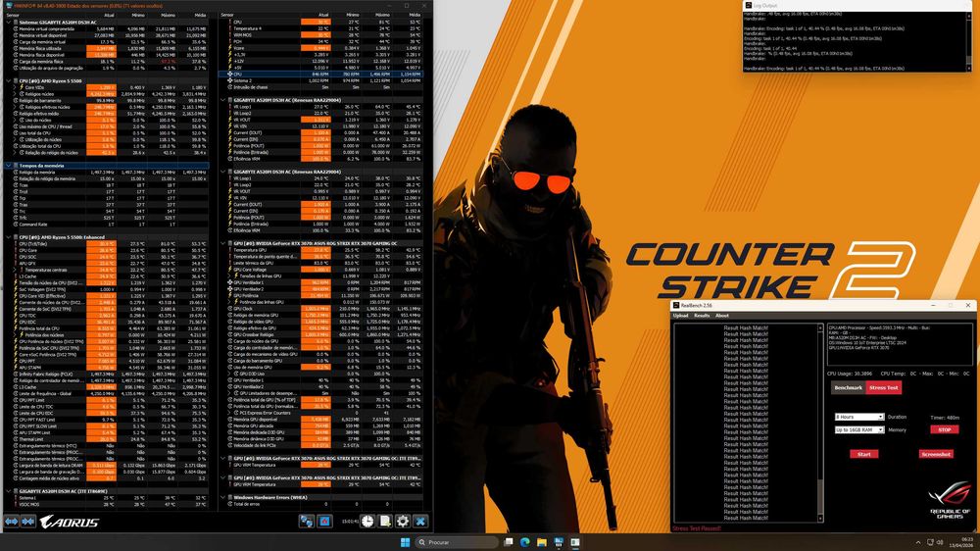Expand the Core VIDs sensor row
Image resolution: width=980 pixels, height=551 pixels.
15,87
